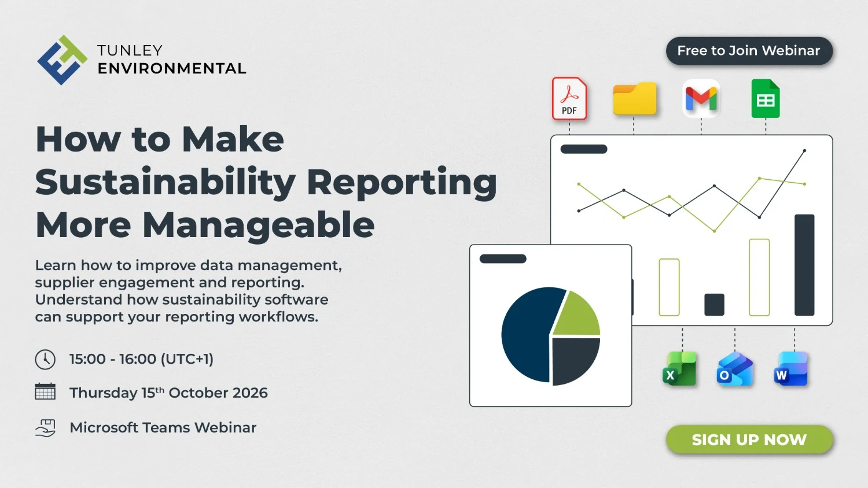Click the Microsoft Excel icon
Screen dimensions: 868x488
(x=679, y=369)
